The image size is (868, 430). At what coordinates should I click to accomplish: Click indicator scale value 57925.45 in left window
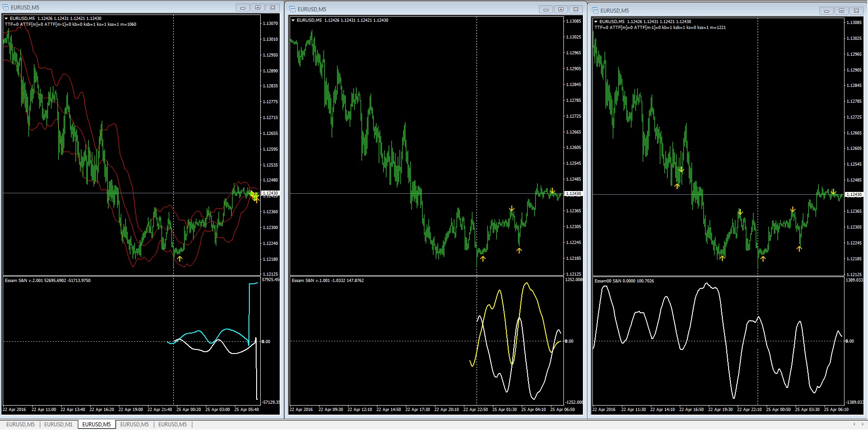[271, 280]
